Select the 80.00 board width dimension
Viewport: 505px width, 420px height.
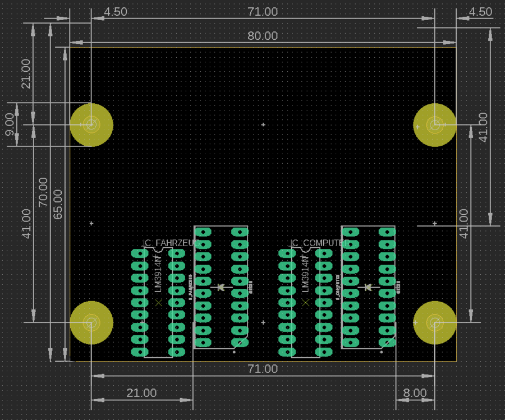[263, 36]
